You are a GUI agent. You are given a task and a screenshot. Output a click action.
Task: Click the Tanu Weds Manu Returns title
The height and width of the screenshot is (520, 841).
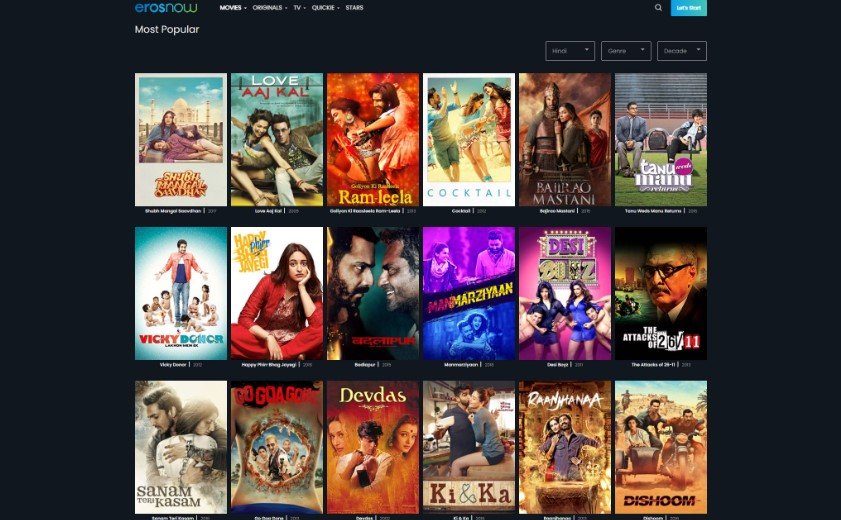point(653,211)
